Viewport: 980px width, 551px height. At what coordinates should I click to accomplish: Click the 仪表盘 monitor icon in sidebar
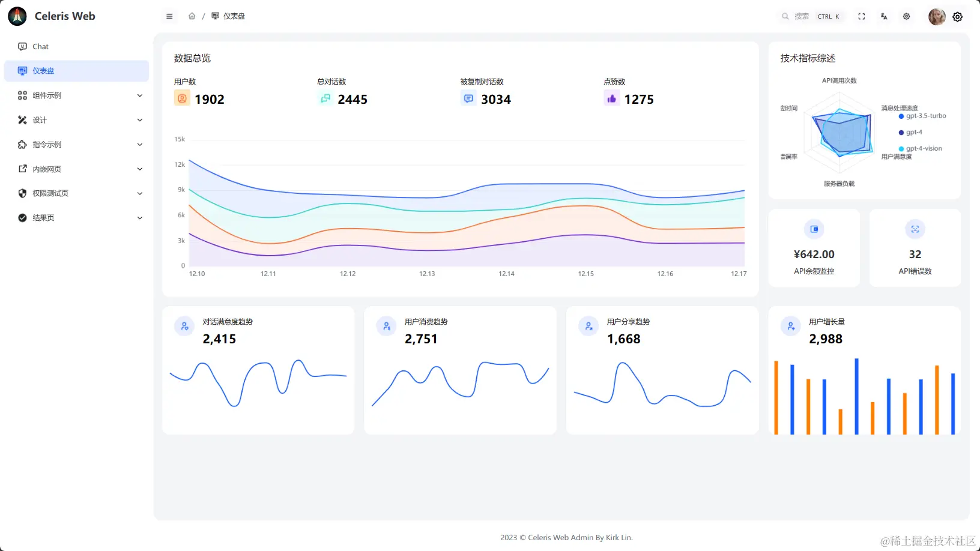pos(22,71)
